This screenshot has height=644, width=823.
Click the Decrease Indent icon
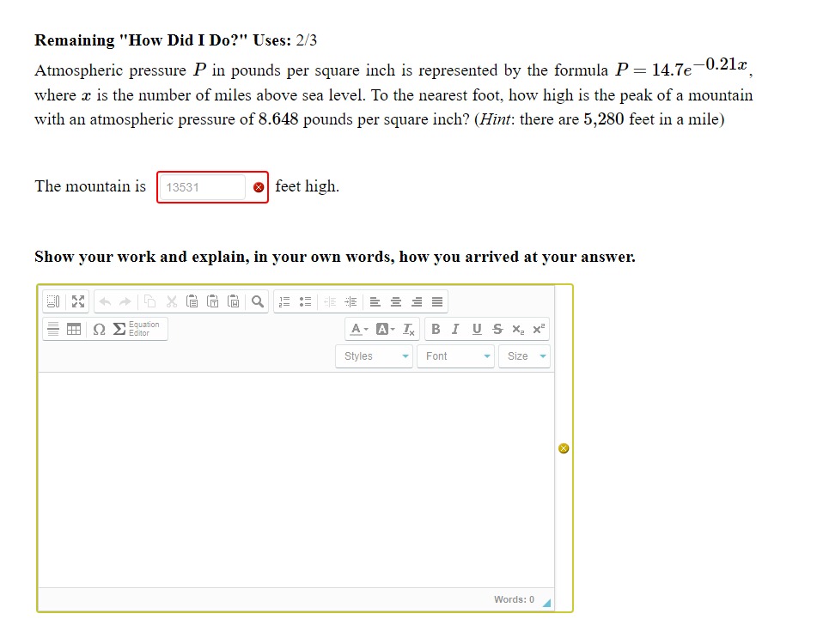click(x=330, y=301)
